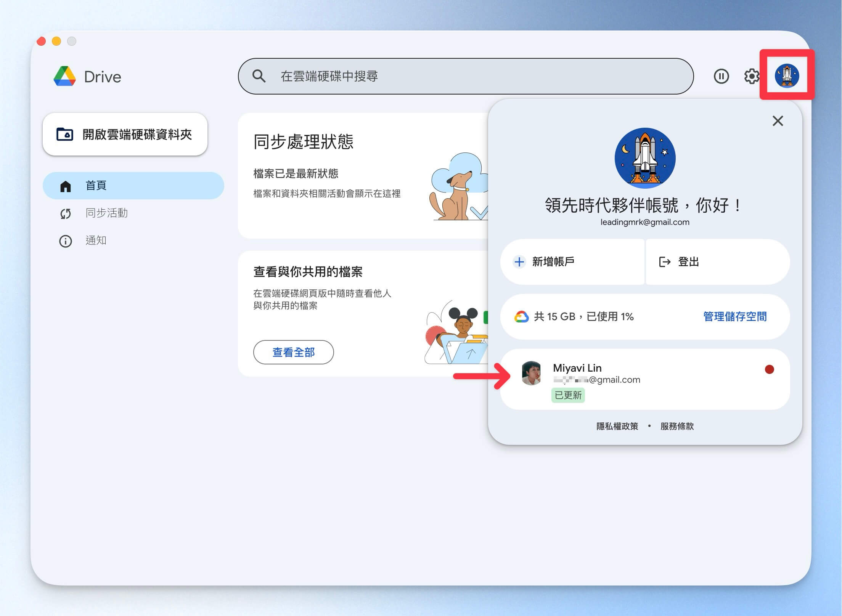Image resolution: width=842 pixels, height=616 pixels.
Task: Switch to the Miyavi Lin account
Action: point(645,379)
